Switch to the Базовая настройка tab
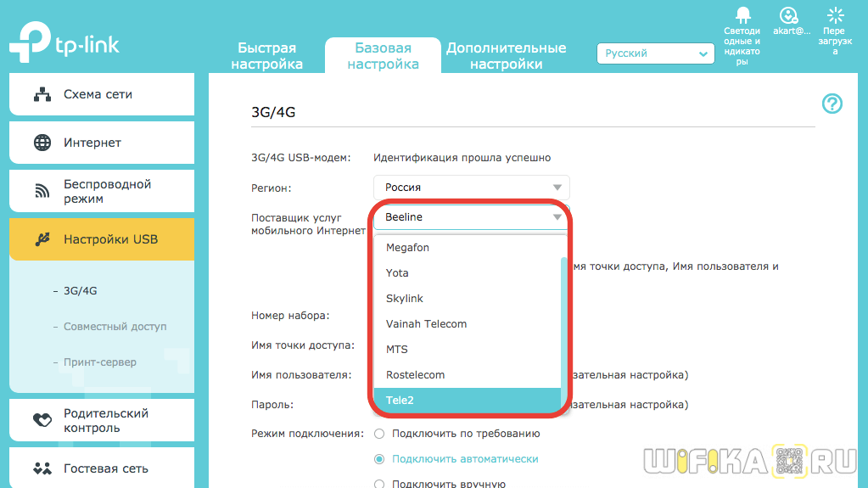The height and width of the screenshot is (488, 868). point(383,55)
